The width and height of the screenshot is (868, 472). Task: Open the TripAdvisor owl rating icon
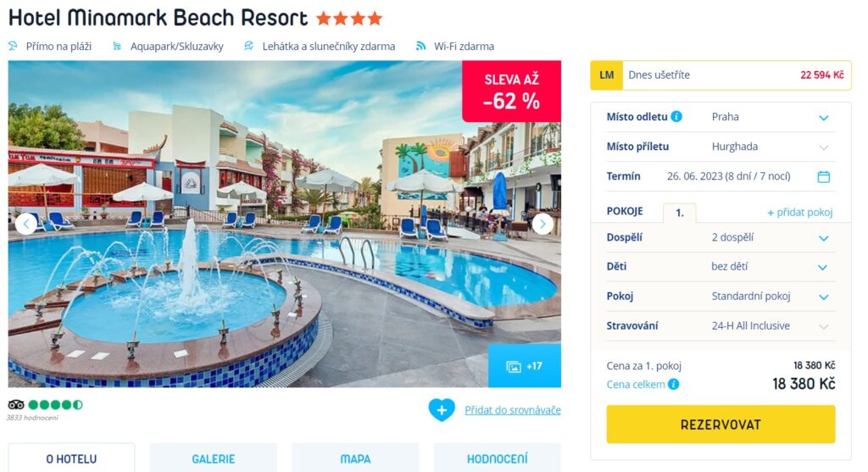coord(16,404)
